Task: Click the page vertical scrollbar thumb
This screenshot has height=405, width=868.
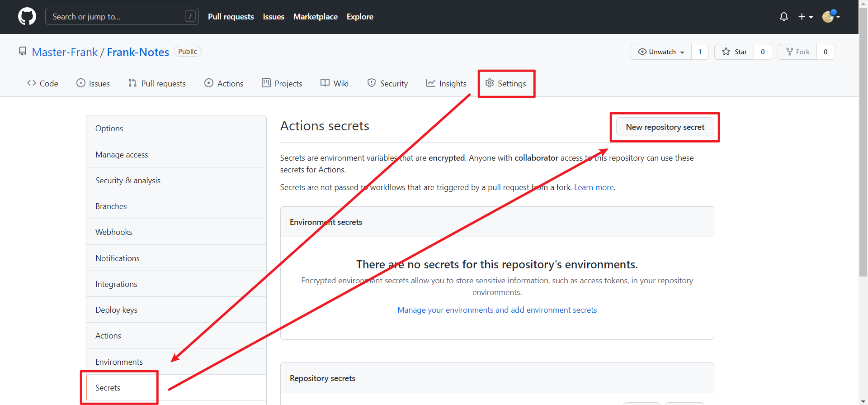Action: 863,143
